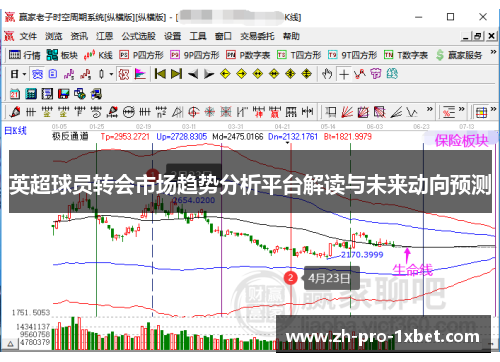The image size is (500, 362).
Task: Click the 保险板块 sector label
Action: [461, 140]
